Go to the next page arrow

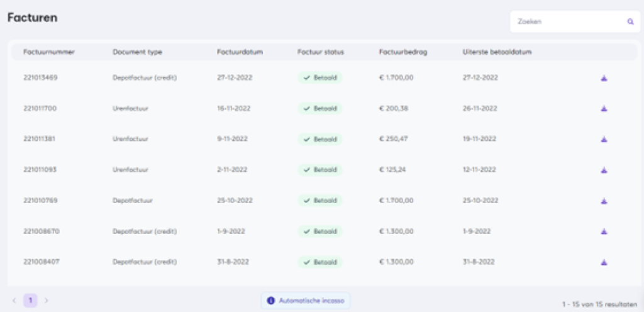[x=46, y=301]
